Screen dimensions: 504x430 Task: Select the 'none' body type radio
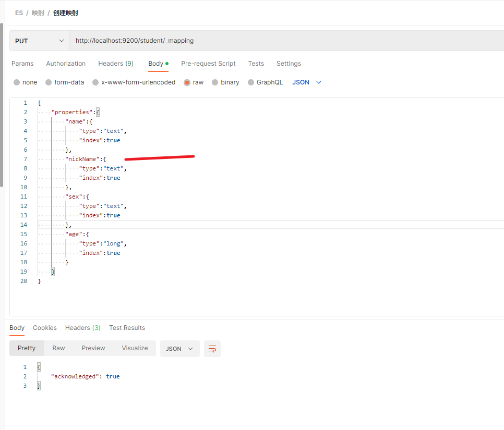(x=17, y=82)
